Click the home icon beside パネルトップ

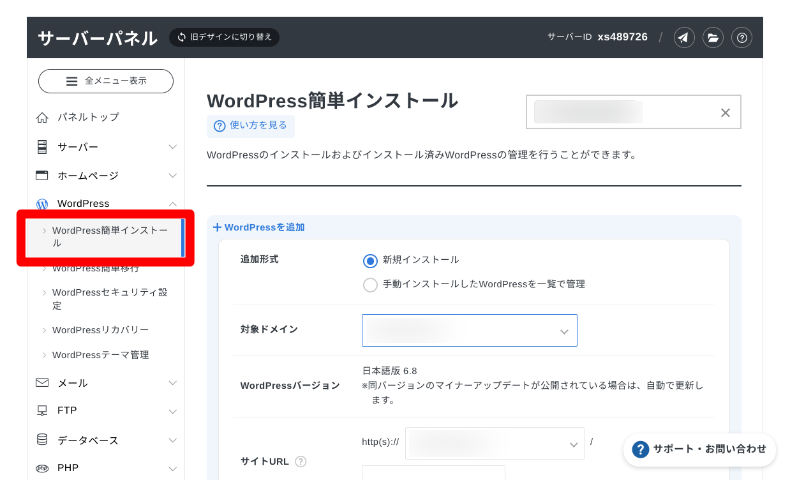[42, 117]
